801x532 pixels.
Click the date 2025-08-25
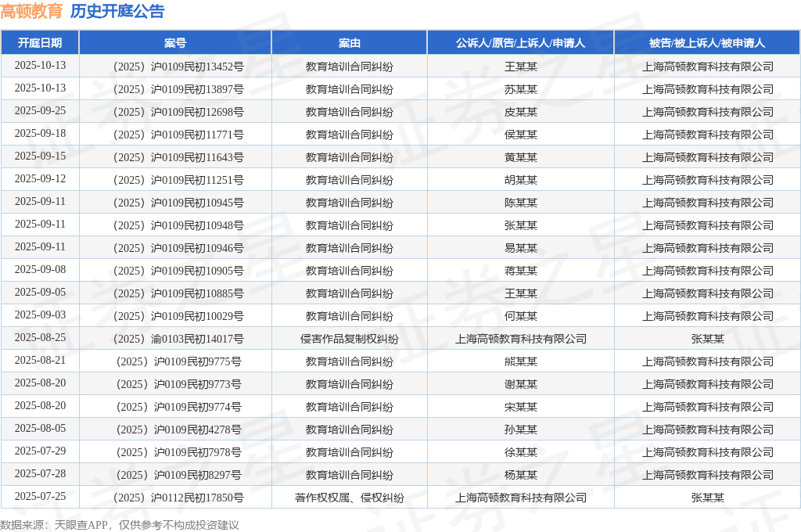41,337
